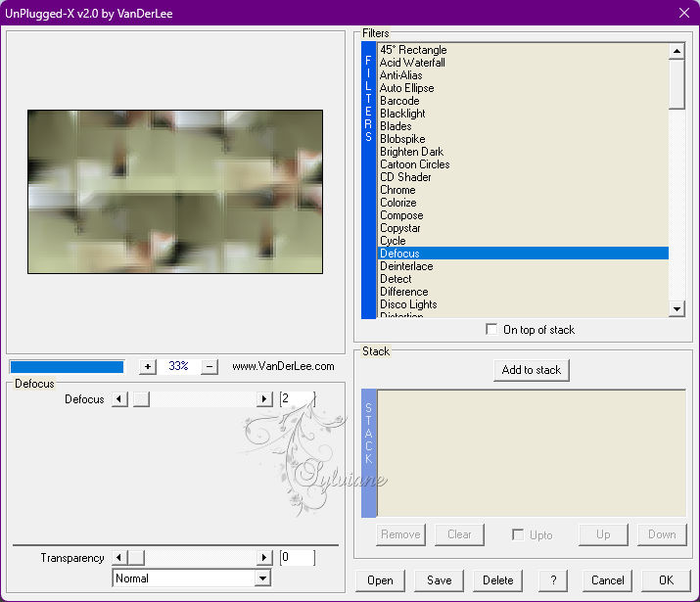
Task: Click the Transparency slider thumb
Action: (x=136, y=557)
